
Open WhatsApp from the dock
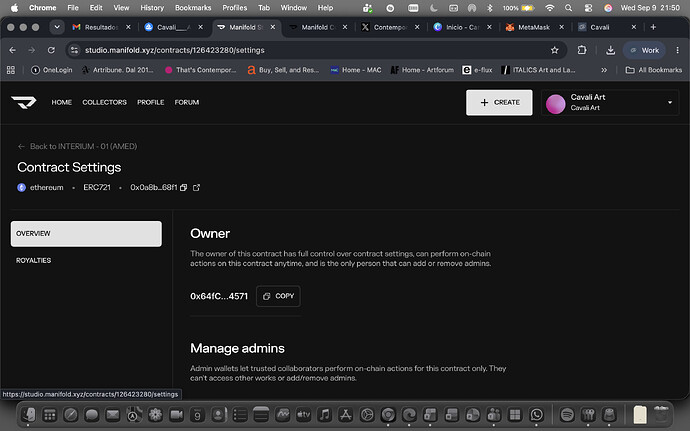tap(536, 415)
